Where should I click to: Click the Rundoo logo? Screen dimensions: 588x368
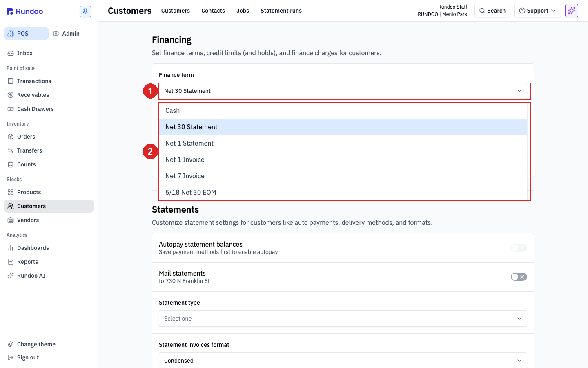[x=24, y=11]
